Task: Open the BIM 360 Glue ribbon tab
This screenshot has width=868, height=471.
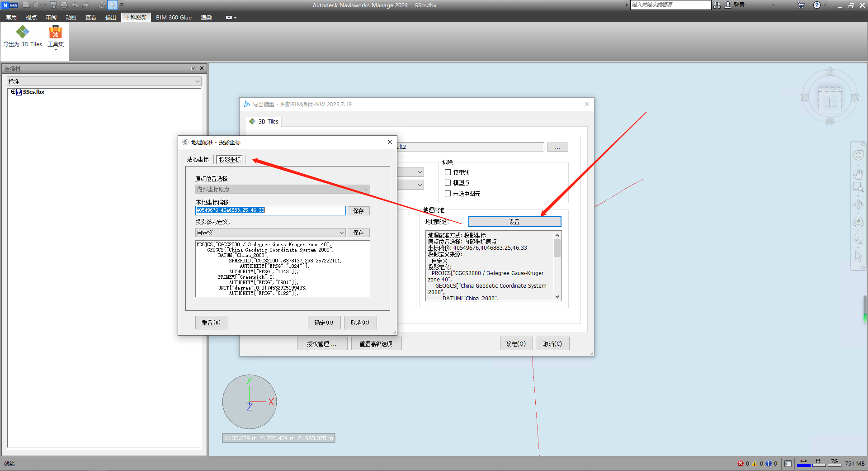Action: point(174,17)
